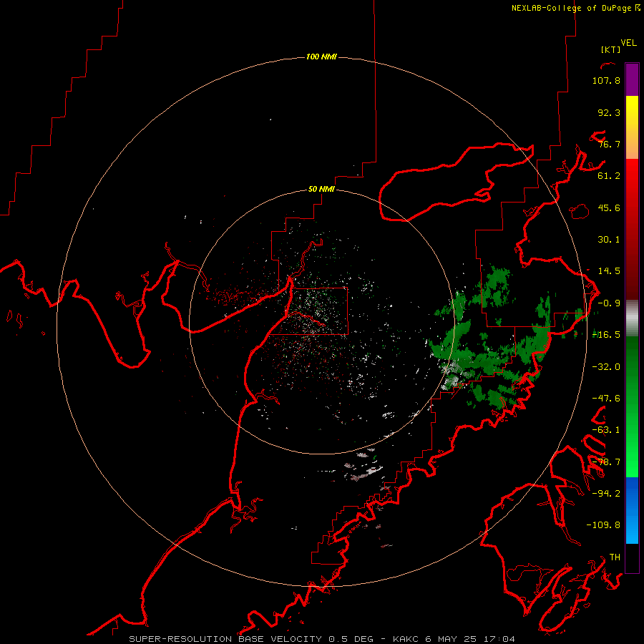The image size is (644, 644).
Task: Click the 61.2 velocity scale value
Action: click(x=609, y=176)
